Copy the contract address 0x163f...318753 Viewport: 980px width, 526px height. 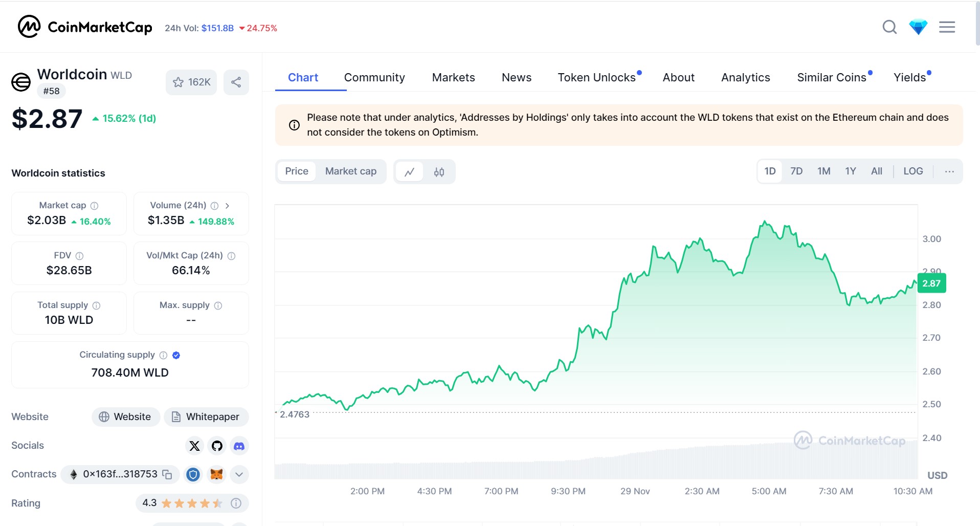(x=167, y=474)
